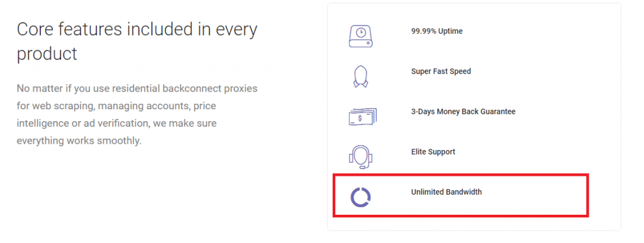Image resolution: width=644 pixels, height=243 pixels.
Task: Select the 99.99% Uptime label
Action: 436,31
